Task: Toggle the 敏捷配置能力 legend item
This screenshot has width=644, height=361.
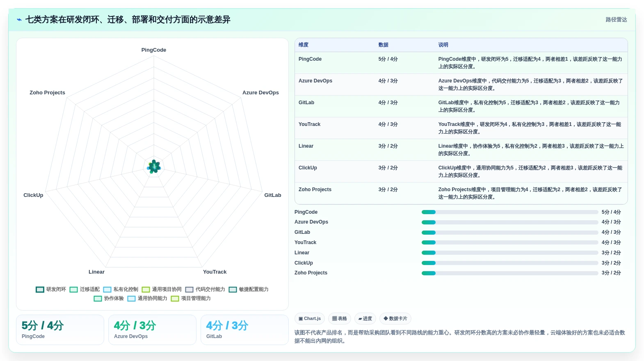Action: coord(249,289)
